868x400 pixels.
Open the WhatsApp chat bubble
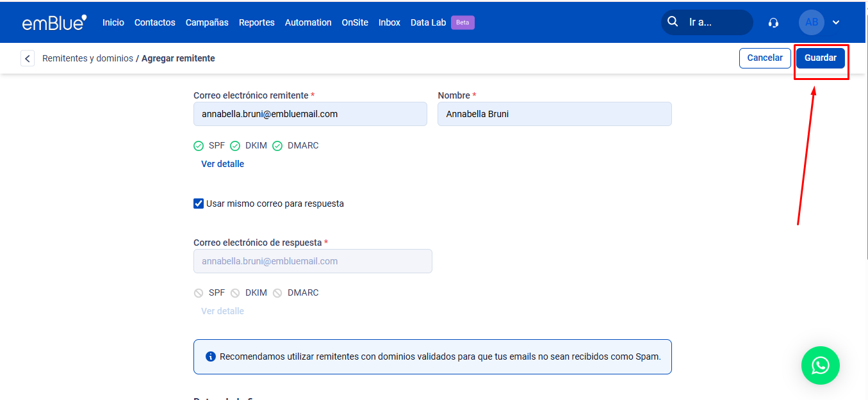[820, 365]
